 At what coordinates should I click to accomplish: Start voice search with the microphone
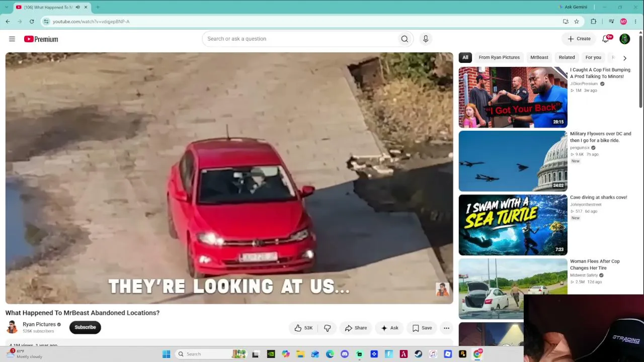[x=426, y=39]
